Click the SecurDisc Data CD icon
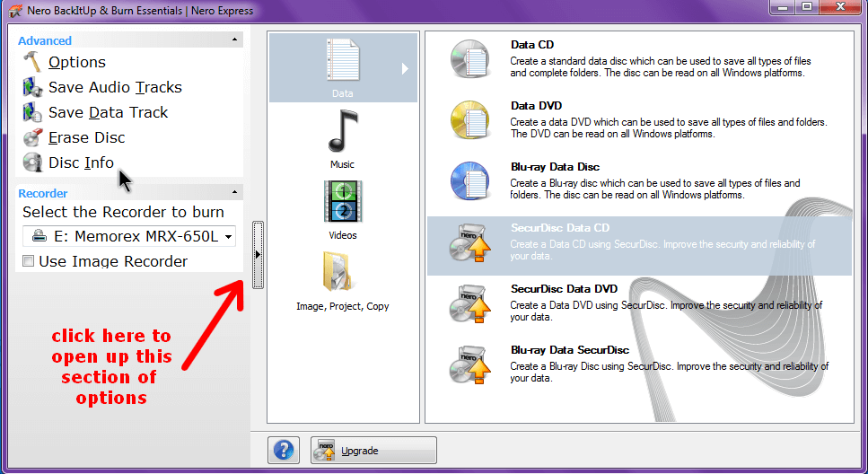868x474 pixels. coord(469,242)
